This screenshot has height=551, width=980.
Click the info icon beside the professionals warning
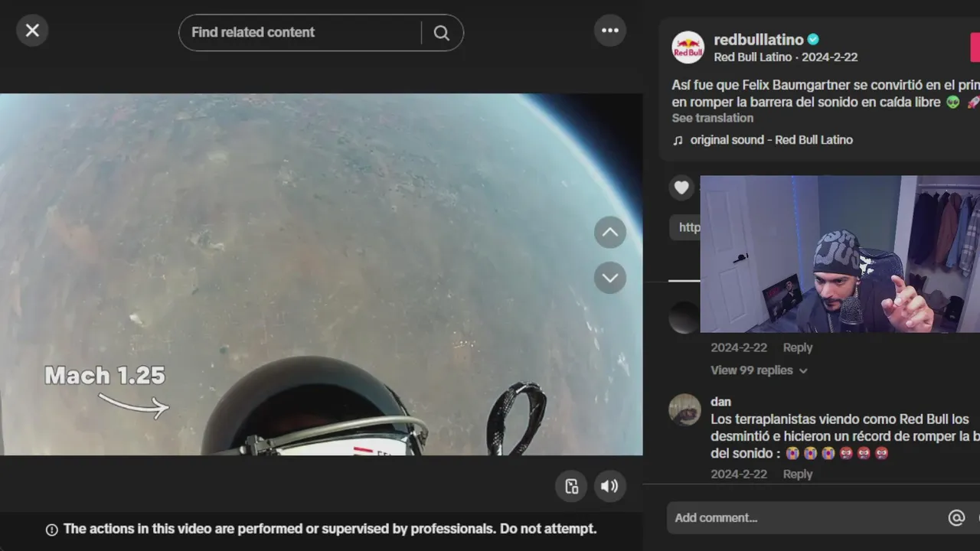point(52,530)
